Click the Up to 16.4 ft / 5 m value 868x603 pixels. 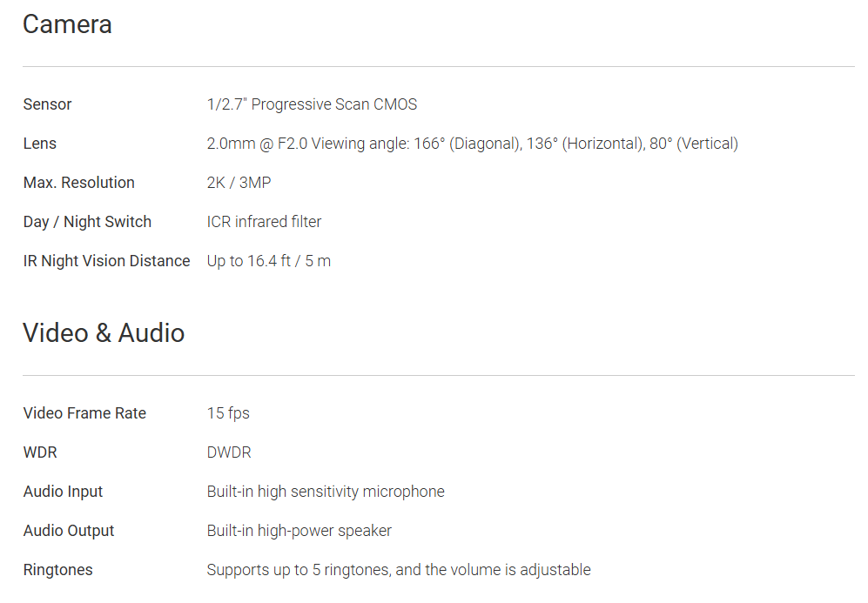click(268, 261)
